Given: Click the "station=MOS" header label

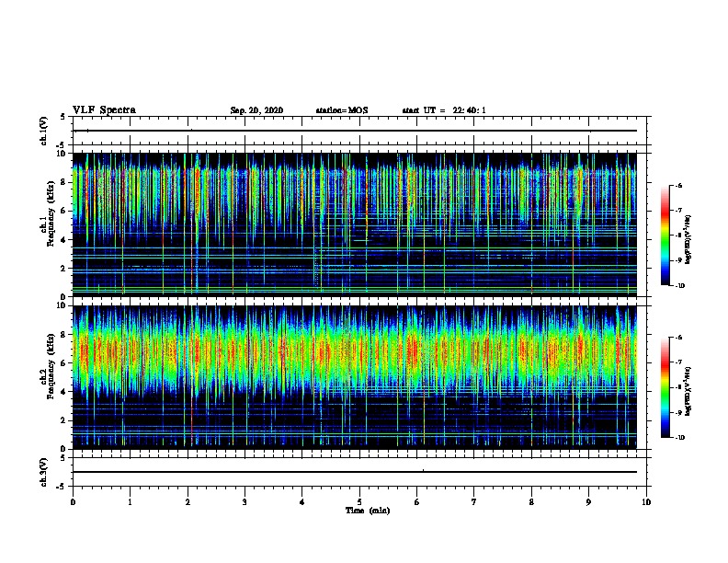Looking at the screenshot, I should [342, 110].
